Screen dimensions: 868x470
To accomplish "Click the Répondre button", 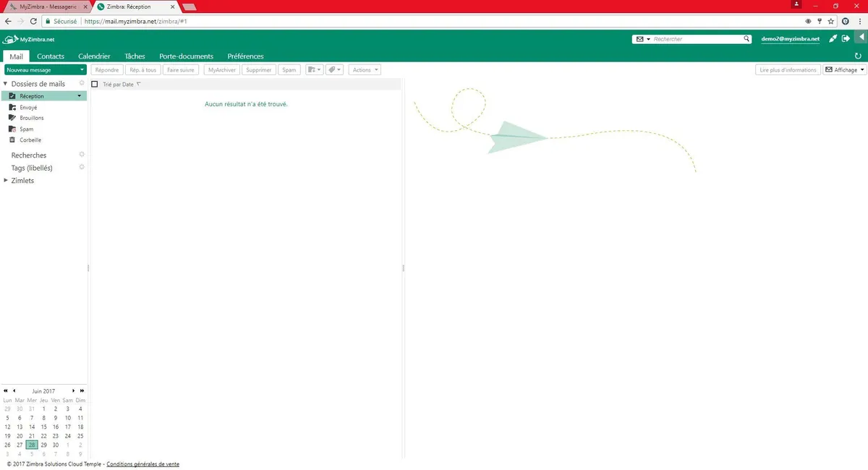I will coord(107,70).
